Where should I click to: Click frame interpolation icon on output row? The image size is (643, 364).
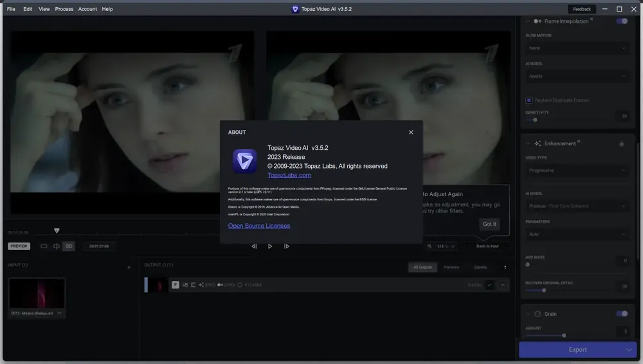(x=220, y=285)
